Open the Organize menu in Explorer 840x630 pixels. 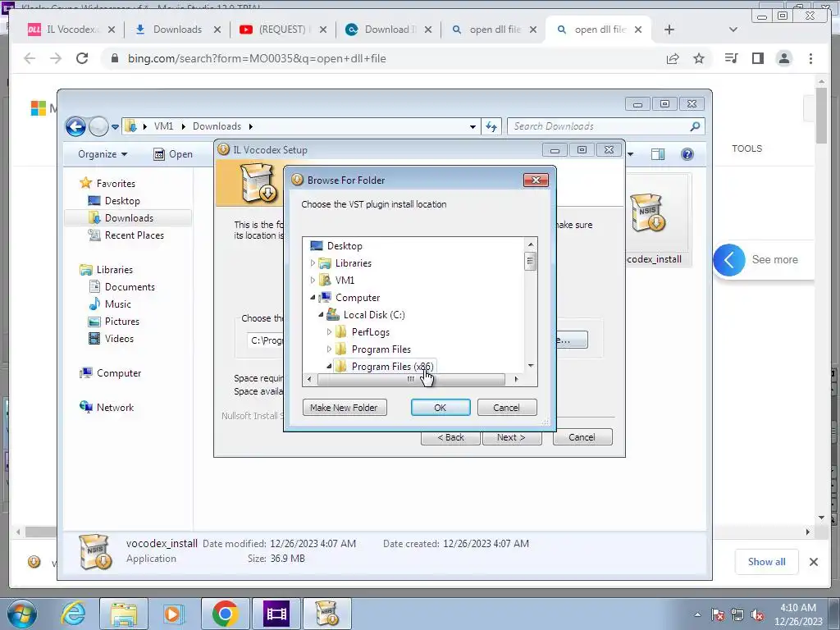[103, 154]
